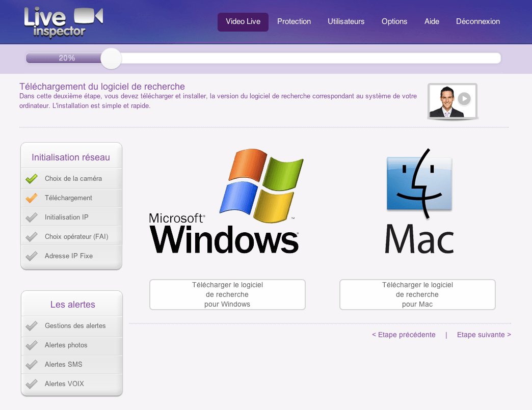Screen dimensions: 532x410
Task: Download the search software for Mac
Action: [417, 294]
